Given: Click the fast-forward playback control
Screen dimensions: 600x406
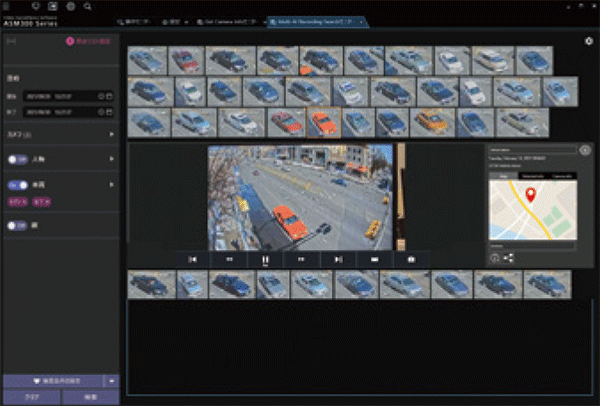Looking at the screenshot, I should point(301,259).
